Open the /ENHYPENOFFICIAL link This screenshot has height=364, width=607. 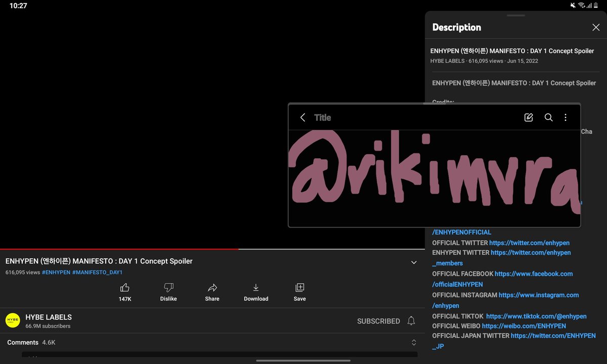tap(462, 233)
